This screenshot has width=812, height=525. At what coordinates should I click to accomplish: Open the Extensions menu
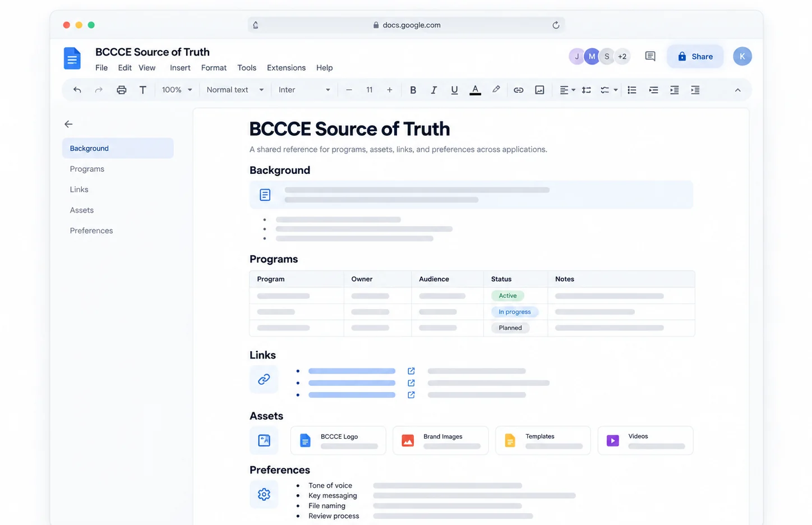coord(286,68)
